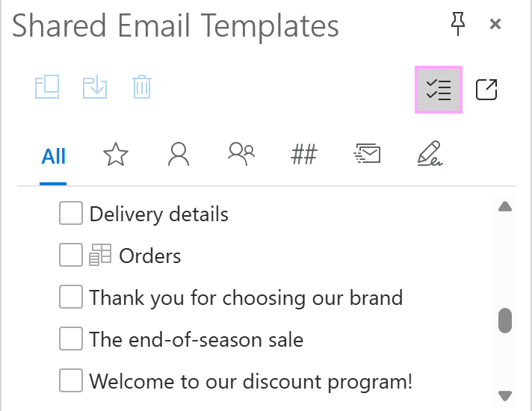Toggle the multi-select checklist mode button
Viewport: 532px width, 411px height.
click(x=438, y=90)
